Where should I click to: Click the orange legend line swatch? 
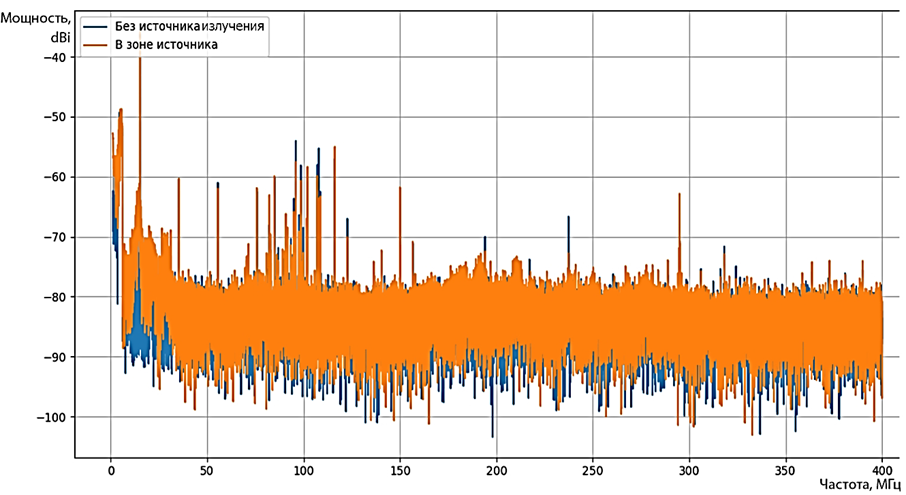pos(96,45)
